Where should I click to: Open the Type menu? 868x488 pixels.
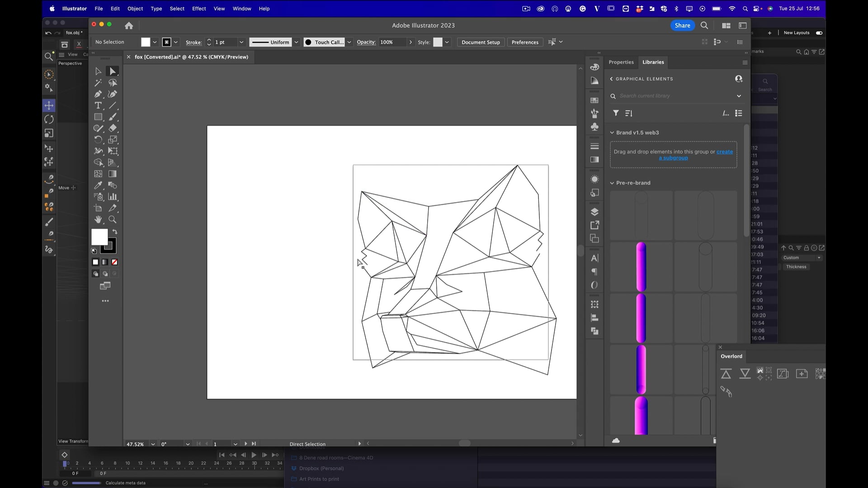pos(156,9)
